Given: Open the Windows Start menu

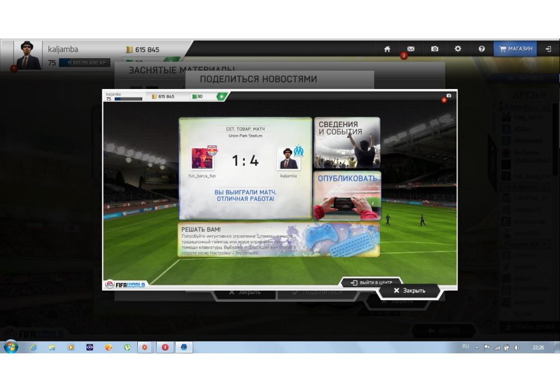Looking at the screenshot, I should tap(11, 347).
